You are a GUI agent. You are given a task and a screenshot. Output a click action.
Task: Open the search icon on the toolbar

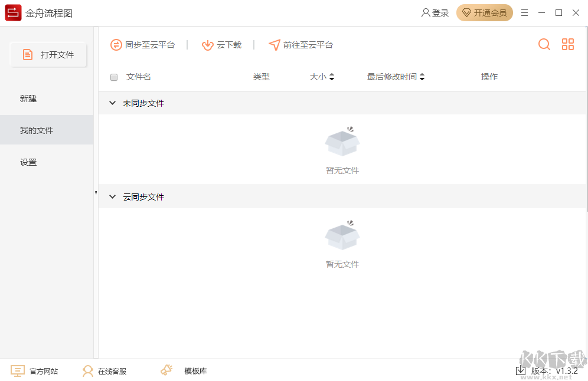pyautogui.click(x=544, y=44)
